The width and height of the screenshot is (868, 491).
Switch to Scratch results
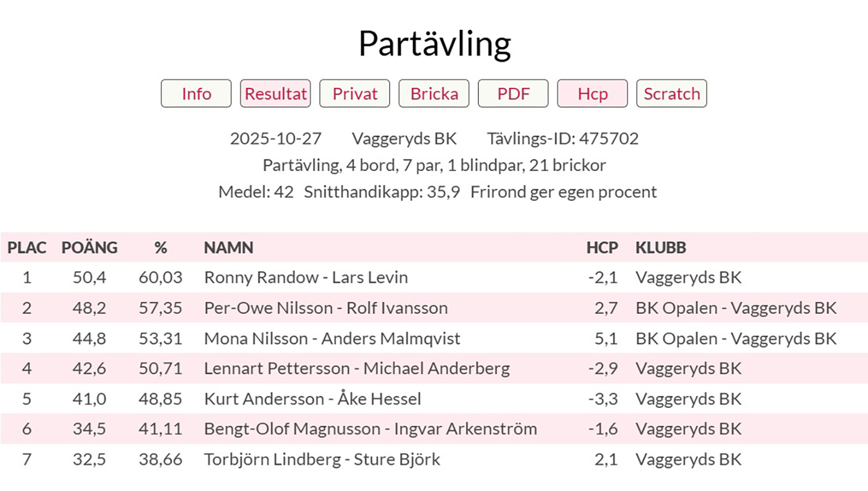point(672,93)
